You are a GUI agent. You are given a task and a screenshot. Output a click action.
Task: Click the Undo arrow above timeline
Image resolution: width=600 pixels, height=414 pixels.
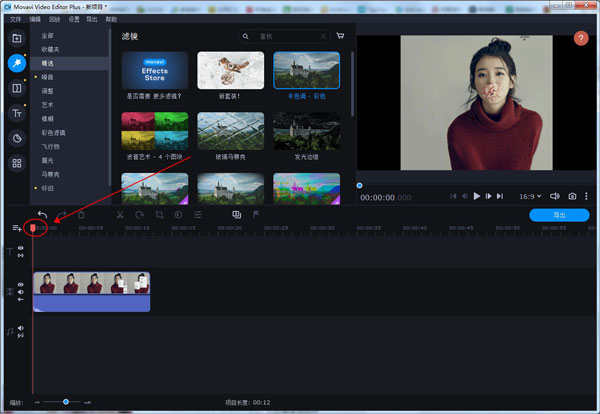(x=42, y=214)
